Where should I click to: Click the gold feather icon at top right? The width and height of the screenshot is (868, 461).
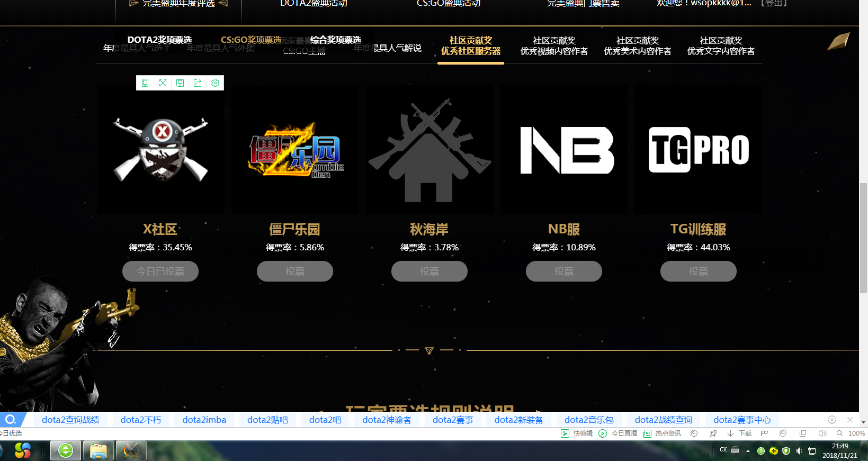pyautogui.click(x=838, y=41)
